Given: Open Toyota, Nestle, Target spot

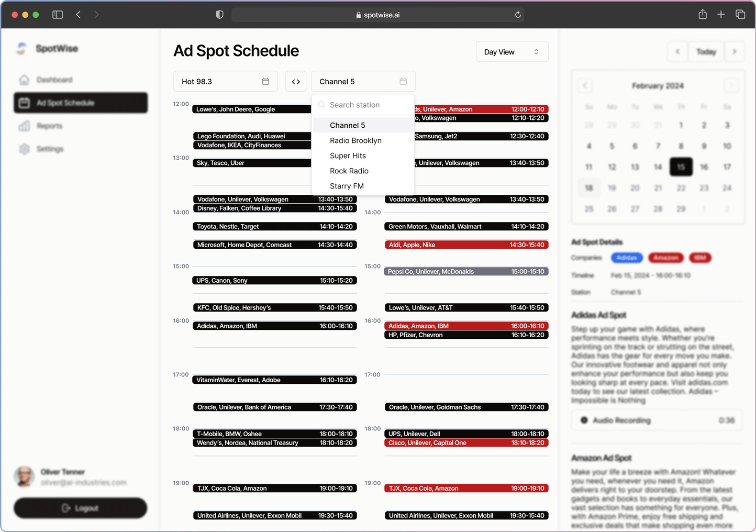Looking at the screenshot, I should point(275,226).
